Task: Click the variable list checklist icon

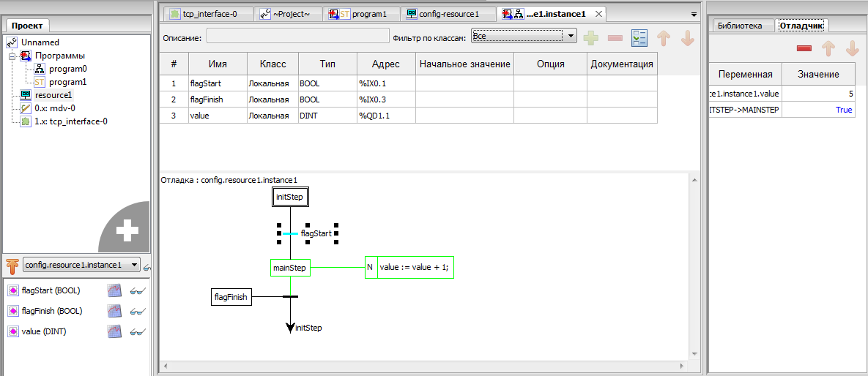Action: [639, 38]
